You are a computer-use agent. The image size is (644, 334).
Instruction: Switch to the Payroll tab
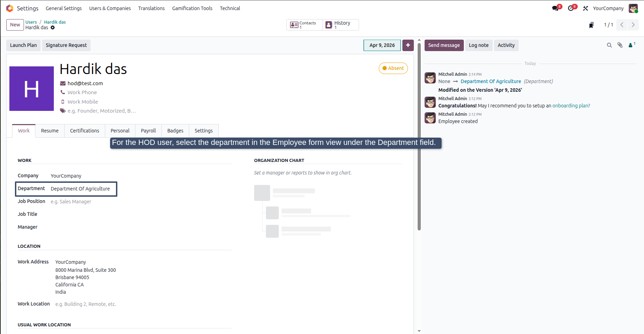point(149,131)
